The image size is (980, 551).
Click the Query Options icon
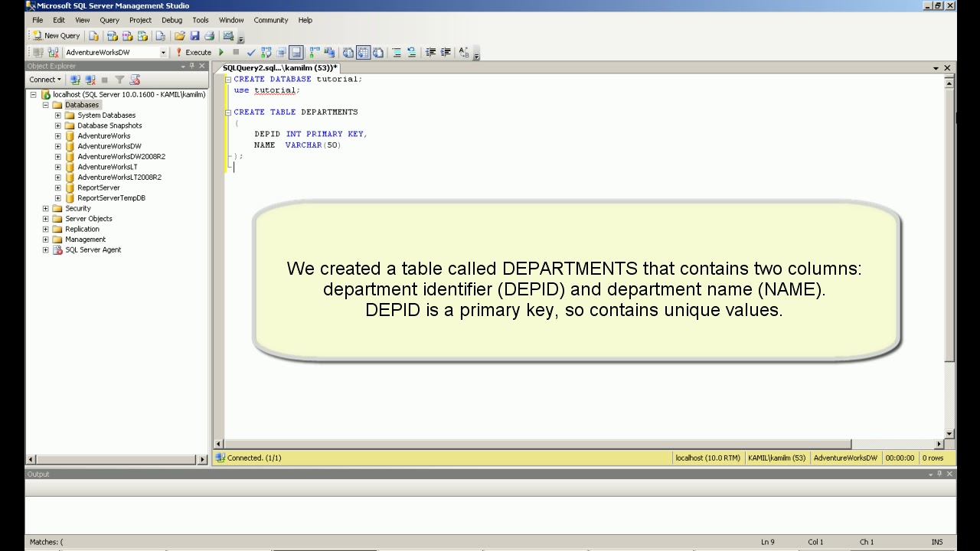pos(281,53)
